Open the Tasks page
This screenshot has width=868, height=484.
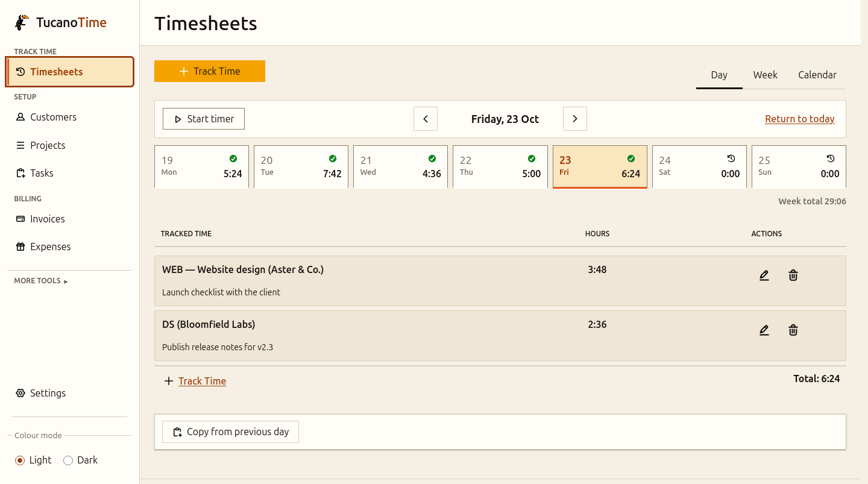coord(70,173)
